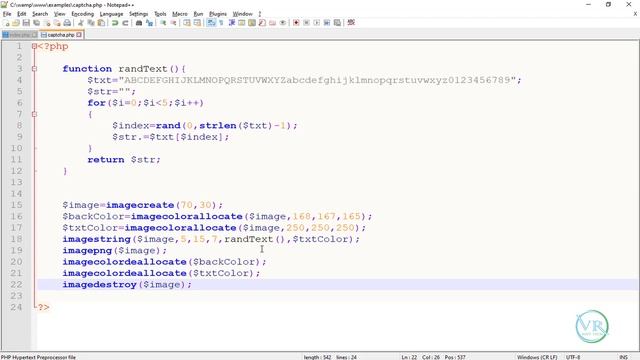Toggle Word Wrap in the toolbar
The width and height of the screenshot is (640, 360).
(211, 23)
